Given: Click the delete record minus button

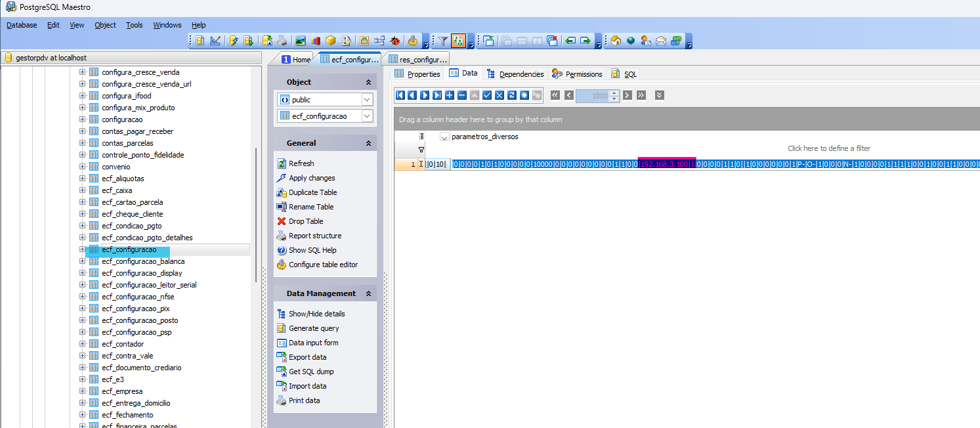Looking at the screenshot, I should [x=462, y=95].
